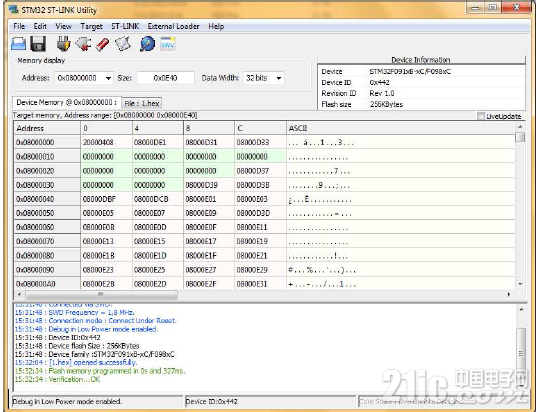Select address row 0x08000070

point(47,241)
